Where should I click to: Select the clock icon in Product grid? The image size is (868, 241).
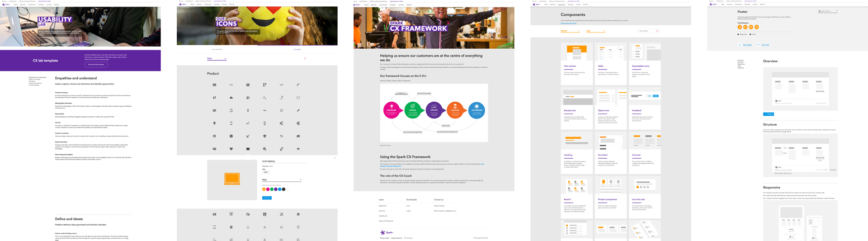click(x=231, y=136)
